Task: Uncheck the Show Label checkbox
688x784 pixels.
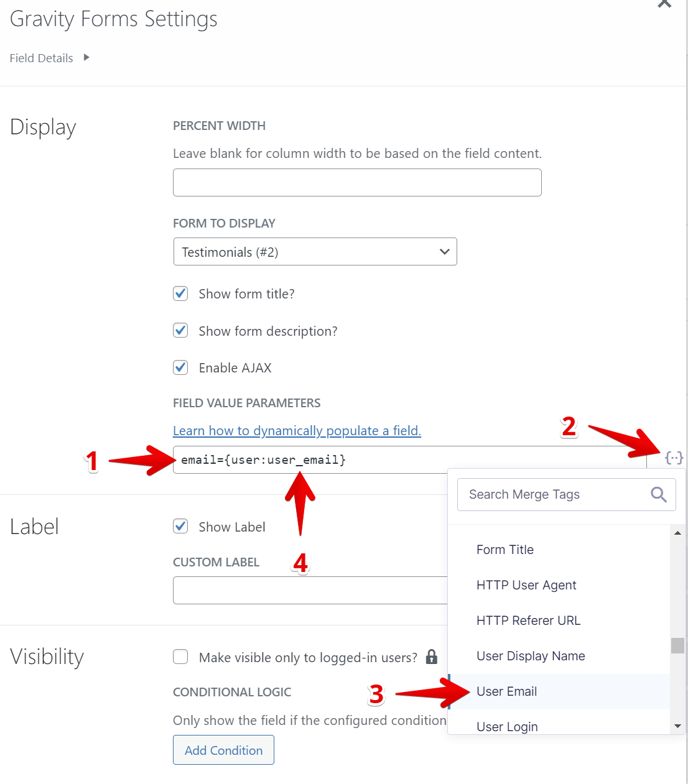Action: click(180, 527)
